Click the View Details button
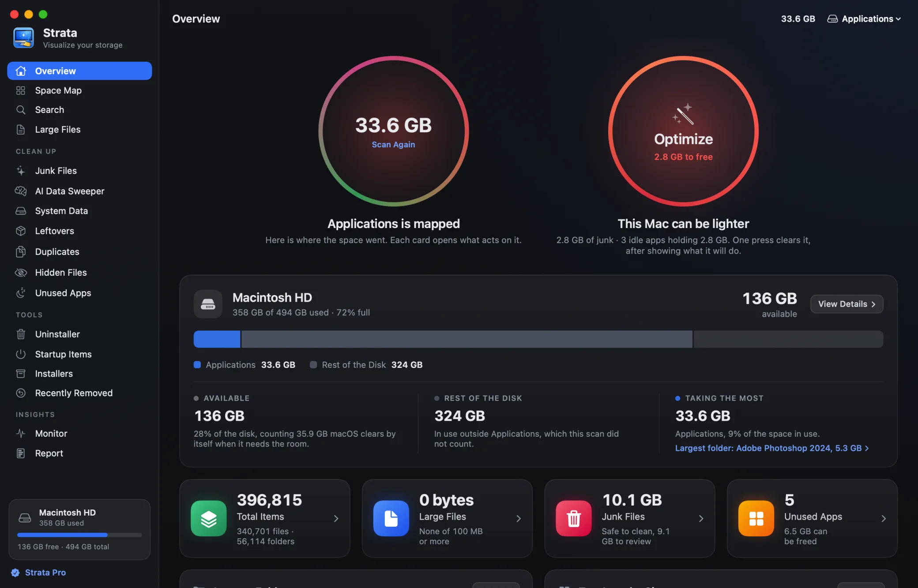918x588 pixels. (x=847, y=304)
